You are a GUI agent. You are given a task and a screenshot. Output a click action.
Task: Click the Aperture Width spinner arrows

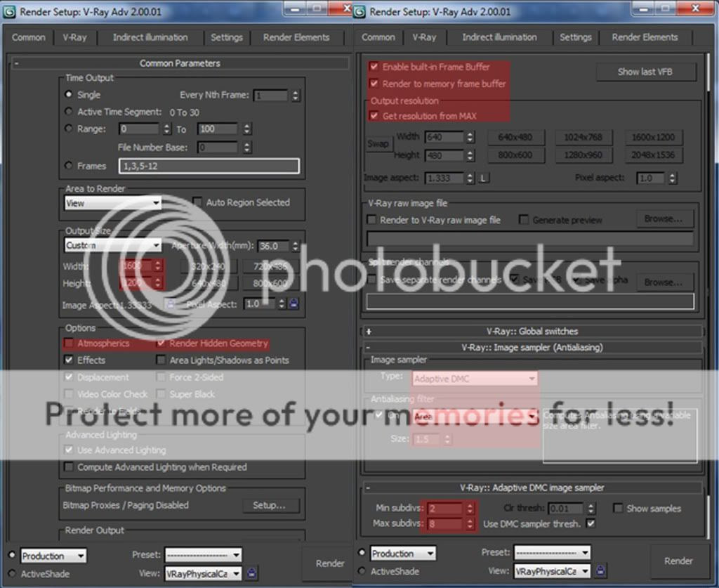295,246
